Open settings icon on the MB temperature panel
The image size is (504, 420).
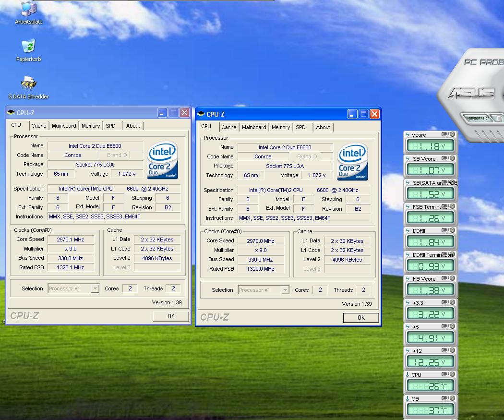click(445, 398)
